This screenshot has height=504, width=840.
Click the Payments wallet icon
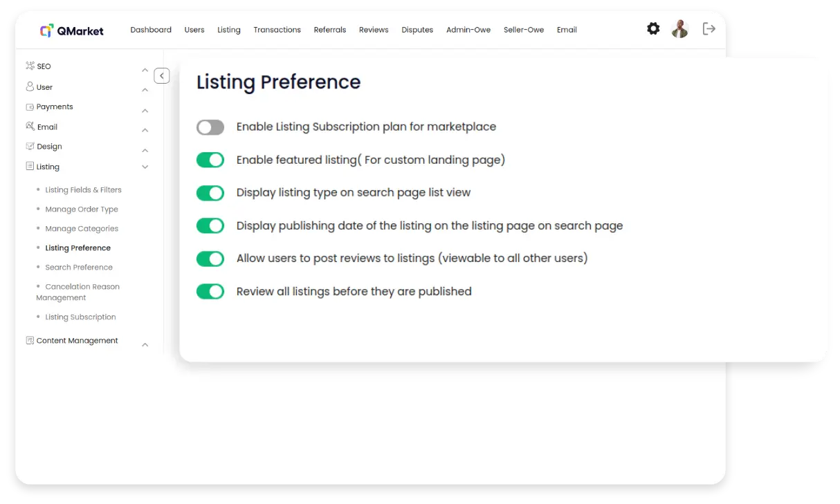[x=30, y=107]
